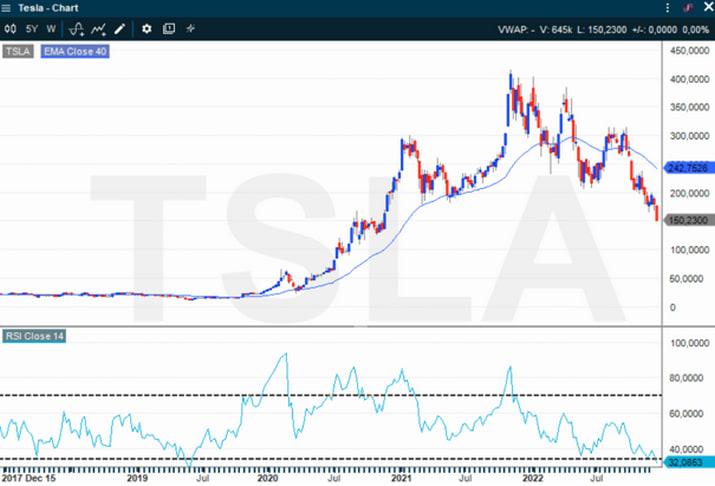Click the 200,0000 price axis label

coord(689,193)
